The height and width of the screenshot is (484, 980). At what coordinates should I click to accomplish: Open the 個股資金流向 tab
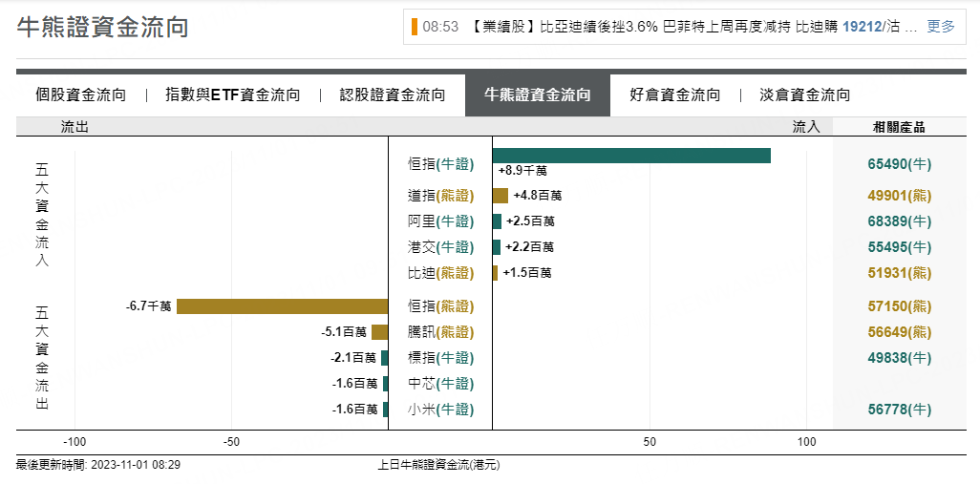pos(80,95)
